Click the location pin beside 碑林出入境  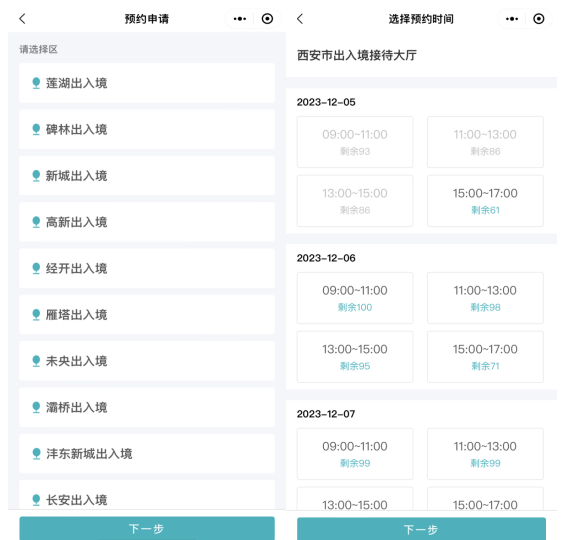click(x=36, y=130)
